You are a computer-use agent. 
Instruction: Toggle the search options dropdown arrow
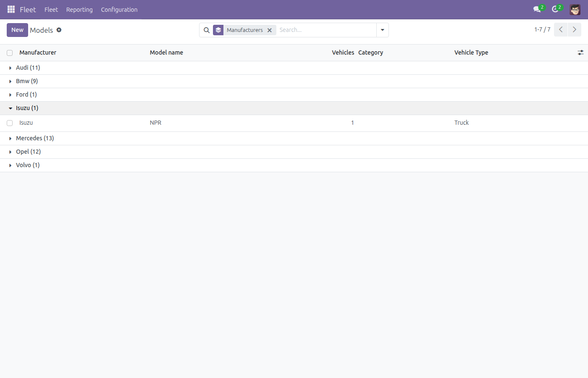pos(382,30)
